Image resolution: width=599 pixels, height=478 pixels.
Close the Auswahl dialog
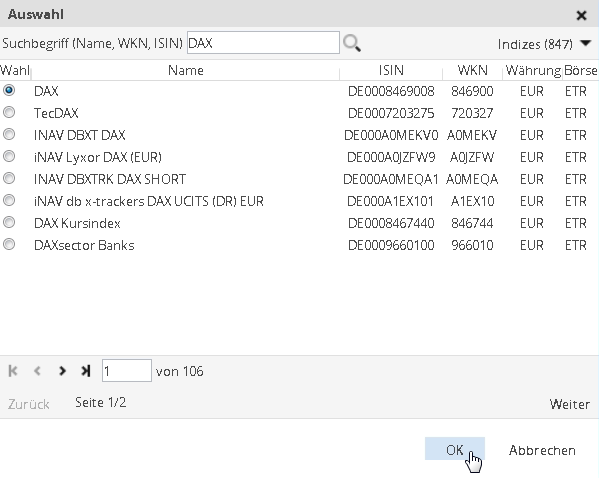(581, 15)
